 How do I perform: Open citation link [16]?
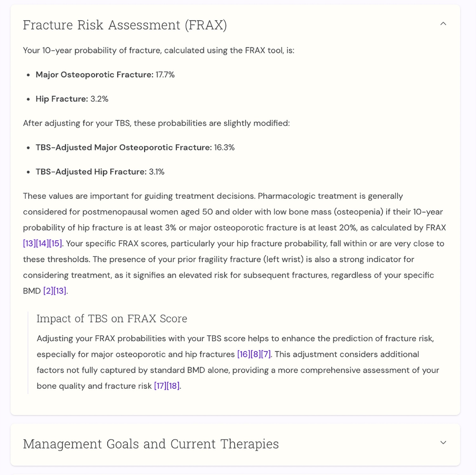click(x=243, y=354)
